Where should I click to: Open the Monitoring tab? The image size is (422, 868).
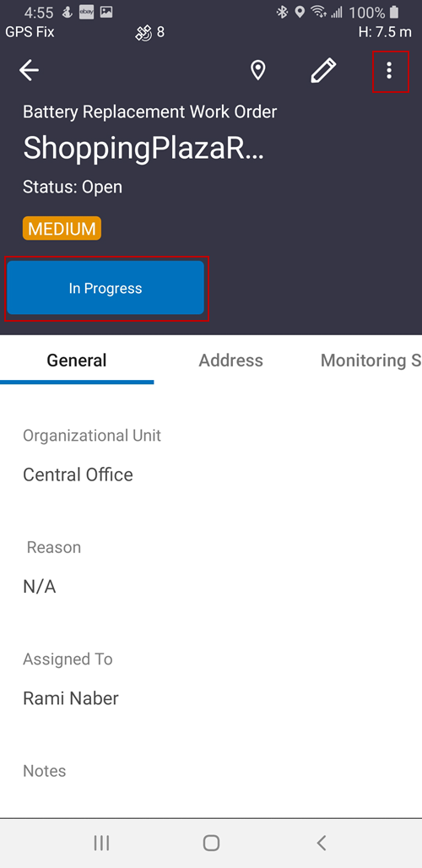coord(371,361)
